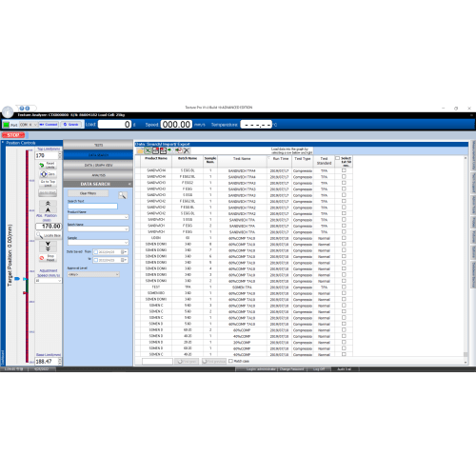Click the find text box beside Find next
The image size is (476, 476).
pyautogui.click(x=157, y=362)
